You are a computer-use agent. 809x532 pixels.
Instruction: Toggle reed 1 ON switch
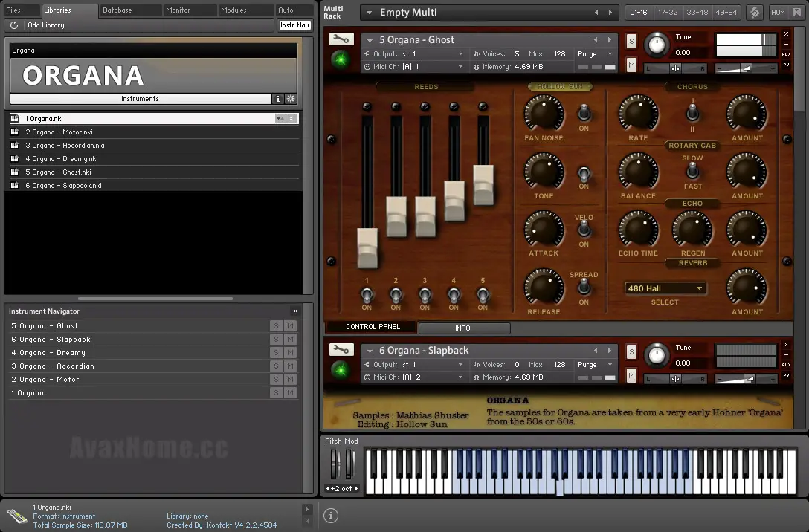point(367,296)
